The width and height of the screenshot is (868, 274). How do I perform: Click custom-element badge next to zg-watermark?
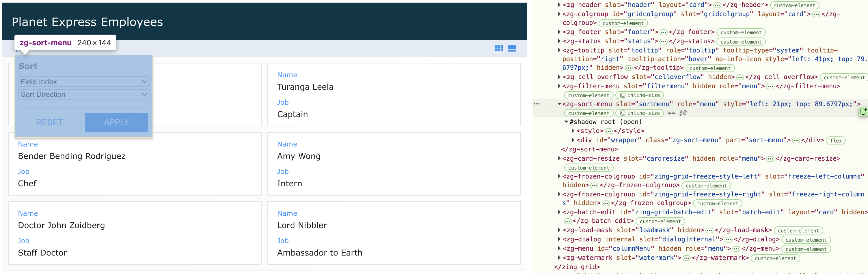click(x=775, y=258)
